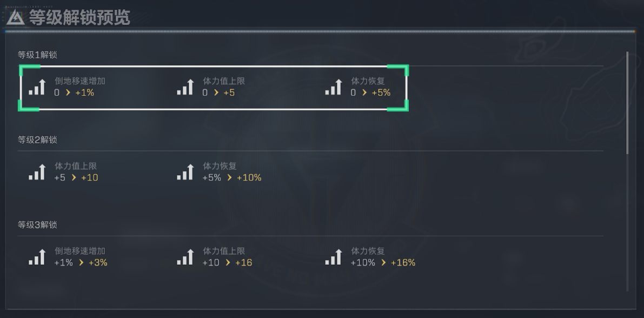Click the 体力值上限 bar icon under 等级2解锁
644x318 pixels.
point(37,172)
